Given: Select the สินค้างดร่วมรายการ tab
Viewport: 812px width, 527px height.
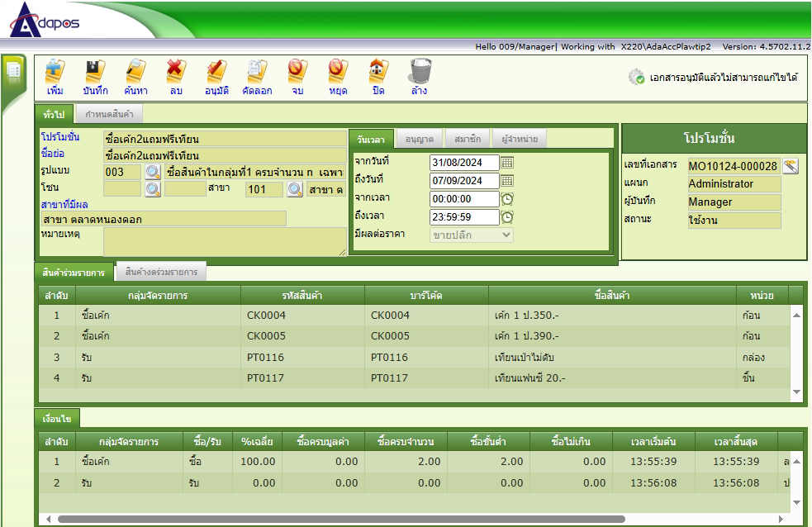Looking at the screenshot, I should click(x=162, y=272).
